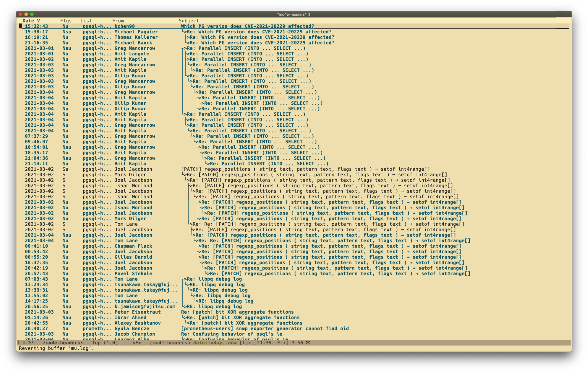The height and width of the screenshot is (373, 588).
Task: Click the Flgs column header
Action: pyautogui.click(x=66, y=21)
